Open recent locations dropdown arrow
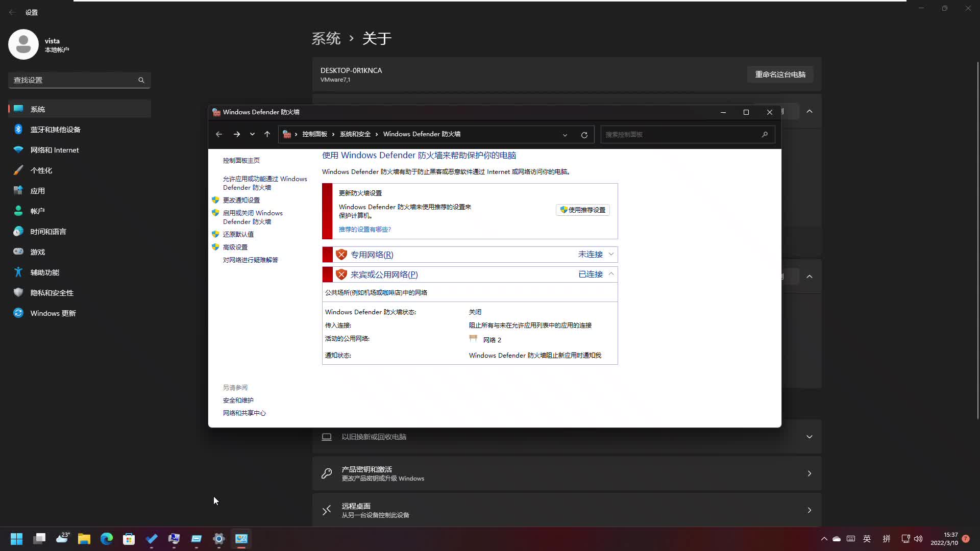 click(x=252, y=134)
